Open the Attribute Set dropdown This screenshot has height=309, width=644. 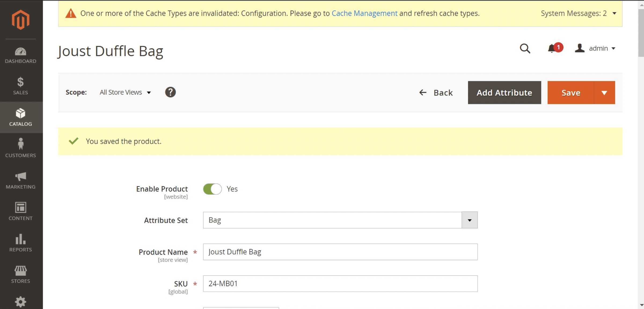point(469,220)
